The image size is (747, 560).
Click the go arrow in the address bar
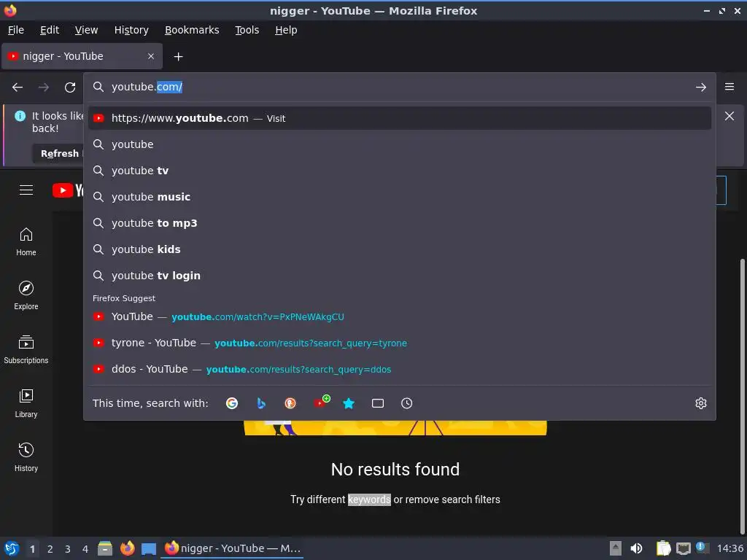[x=701, y=87]
